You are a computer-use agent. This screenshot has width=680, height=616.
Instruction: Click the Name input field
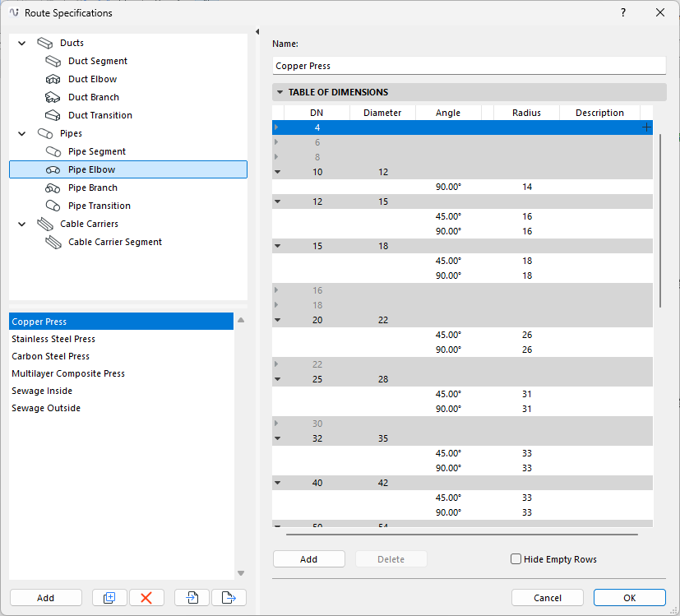(x=469, y=66)
